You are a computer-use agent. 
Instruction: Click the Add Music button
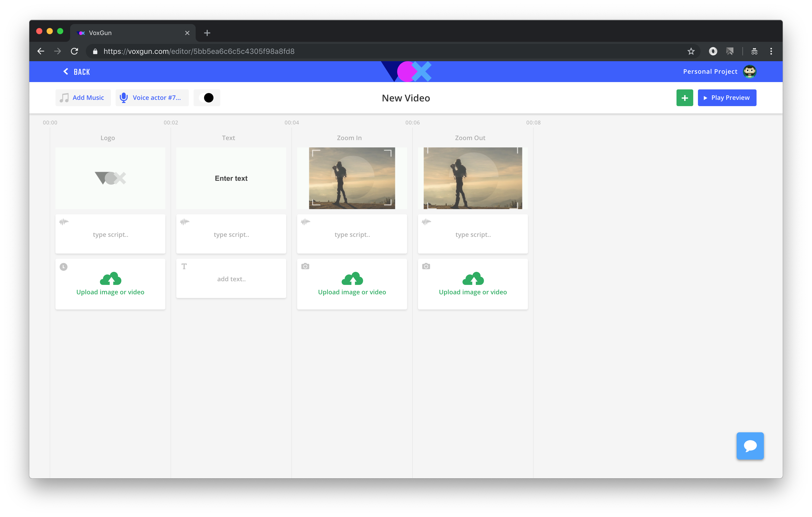[x=83, y=98]
